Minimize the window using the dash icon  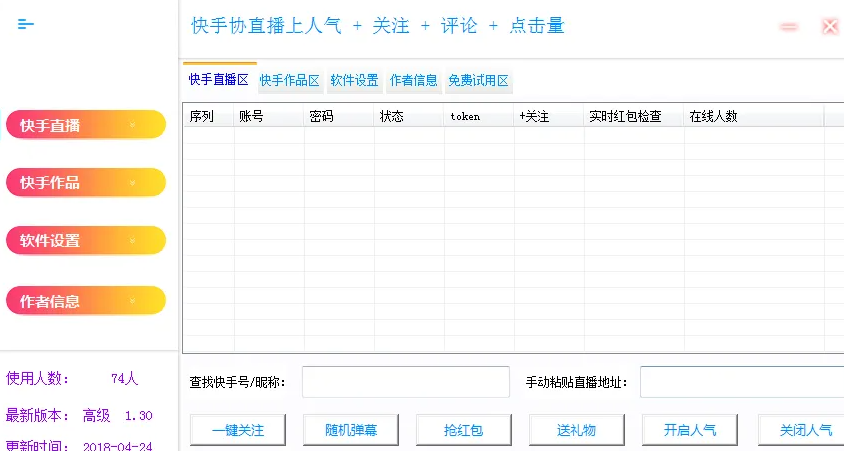(789, 27)
